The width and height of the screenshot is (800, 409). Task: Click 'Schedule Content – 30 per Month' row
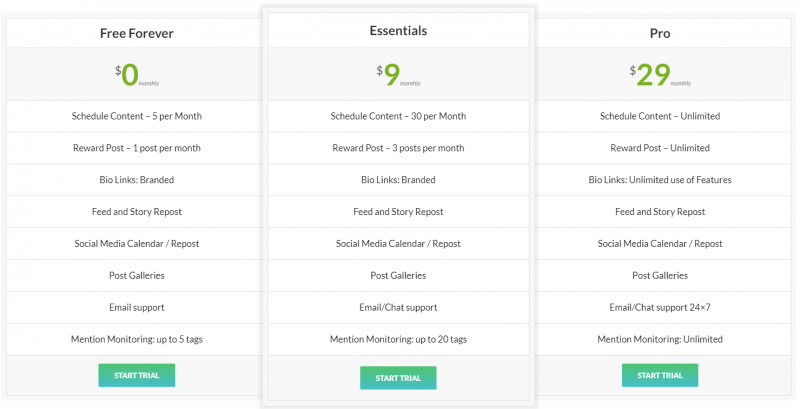pos(398,116)
